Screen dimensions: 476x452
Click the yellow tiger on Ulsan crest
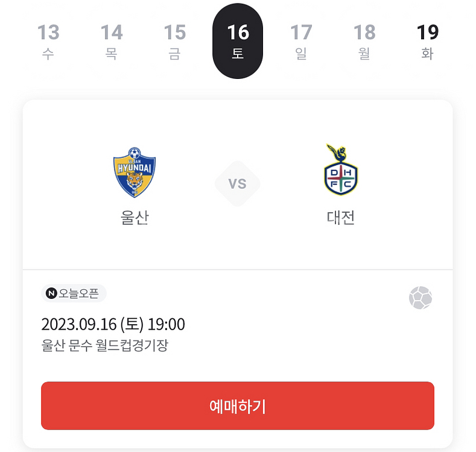pyautogui.click(x=135, y=180)
